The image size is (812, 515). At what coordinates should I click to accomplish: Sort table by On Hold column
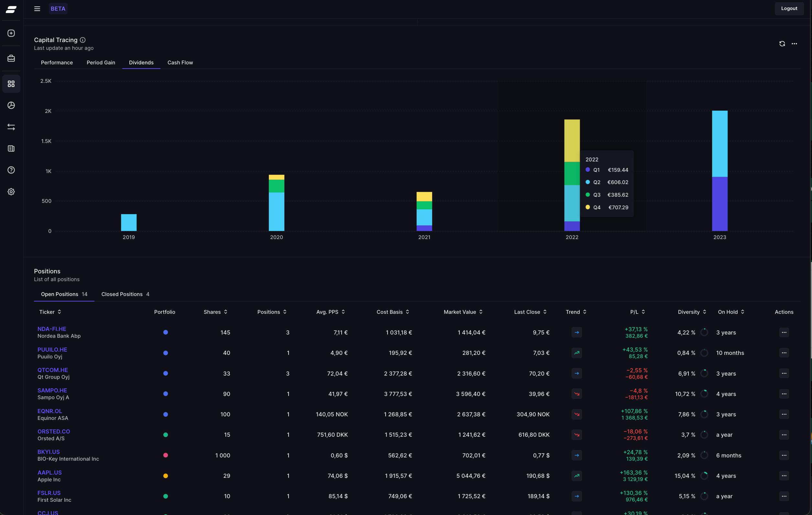[x=731, y=312]
